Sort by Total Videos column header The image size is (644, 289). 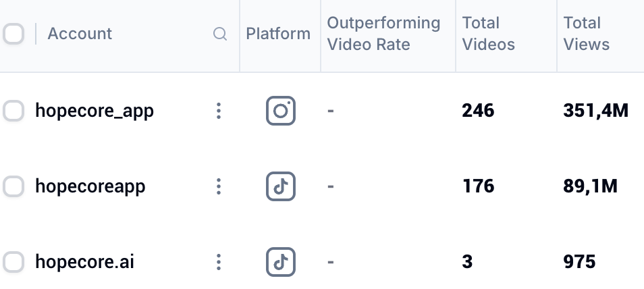(488, 34)
